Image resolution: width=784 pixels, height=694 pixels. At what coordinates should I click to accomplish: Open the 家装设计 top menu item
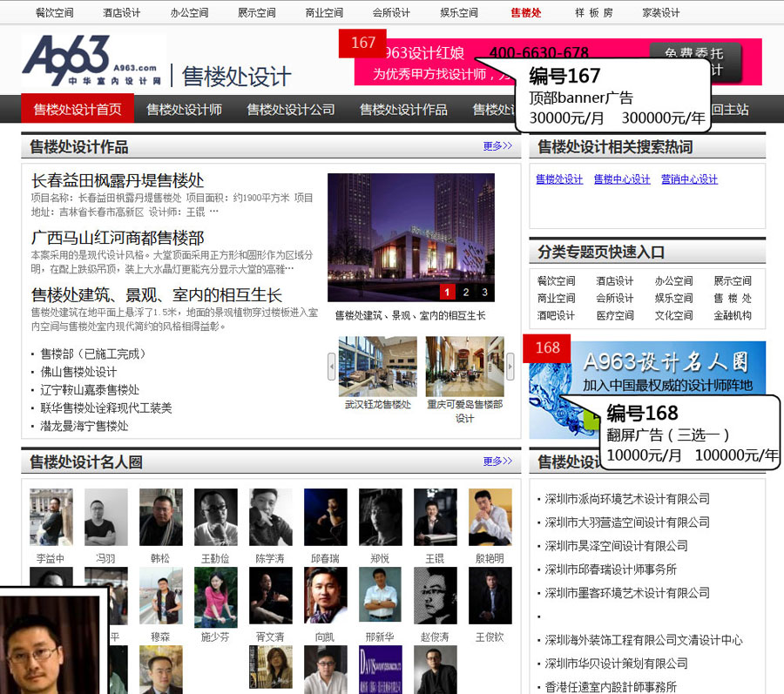[661, 12]
